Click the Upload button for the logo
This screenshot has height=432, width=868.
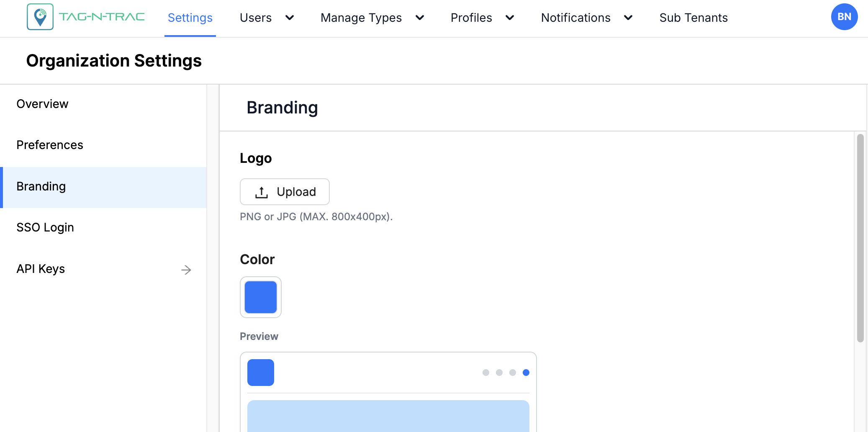285,192
